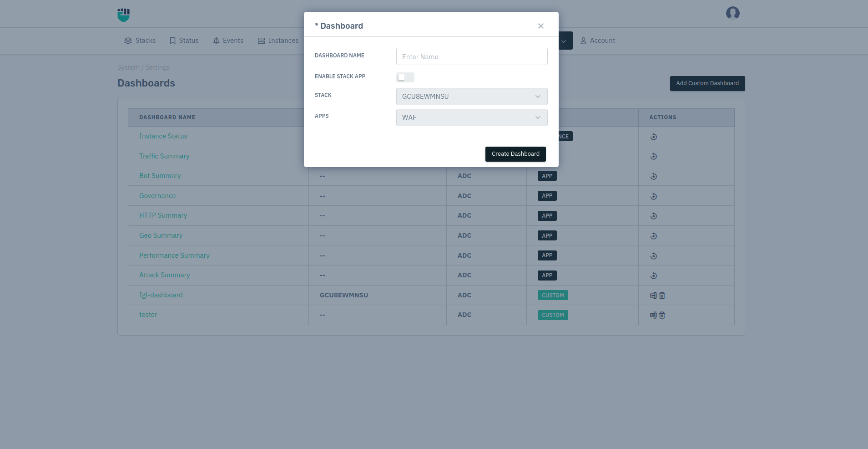Open the Traffic Summary dashboard link

(x=164, y=156)
